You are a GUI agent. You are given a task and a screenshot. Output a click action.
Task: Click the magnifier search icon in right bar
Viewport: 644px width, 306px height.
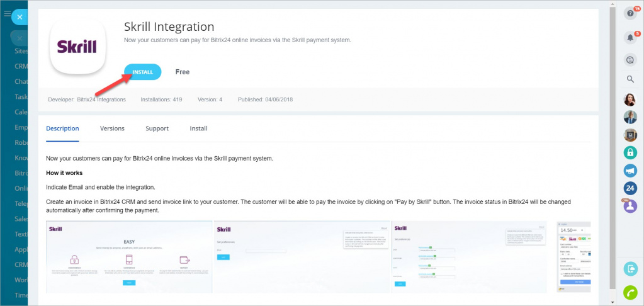click(630, 79)
